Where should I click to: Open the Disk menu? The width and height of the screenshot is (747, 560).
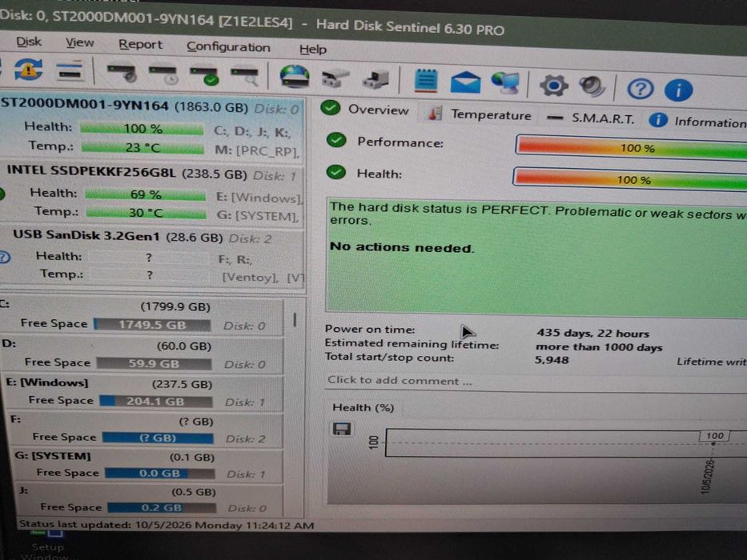(29, 42)
